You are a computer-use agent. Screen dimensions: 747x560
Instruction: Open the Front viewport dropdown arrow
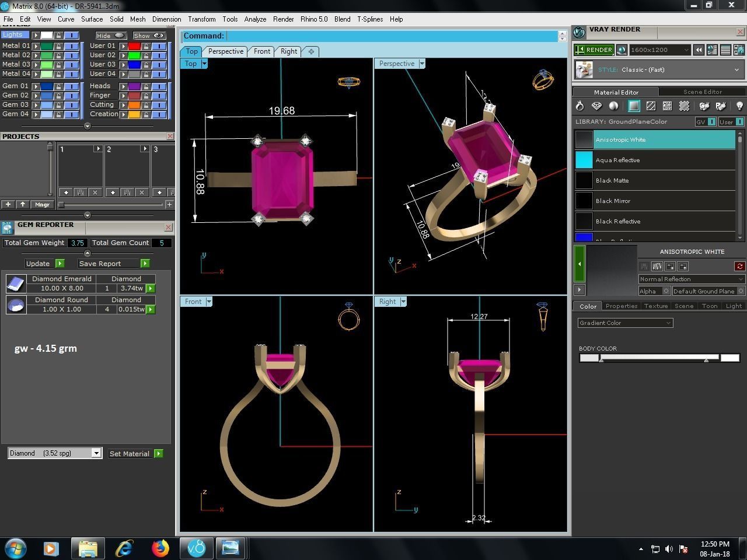[x=209, y=302]
